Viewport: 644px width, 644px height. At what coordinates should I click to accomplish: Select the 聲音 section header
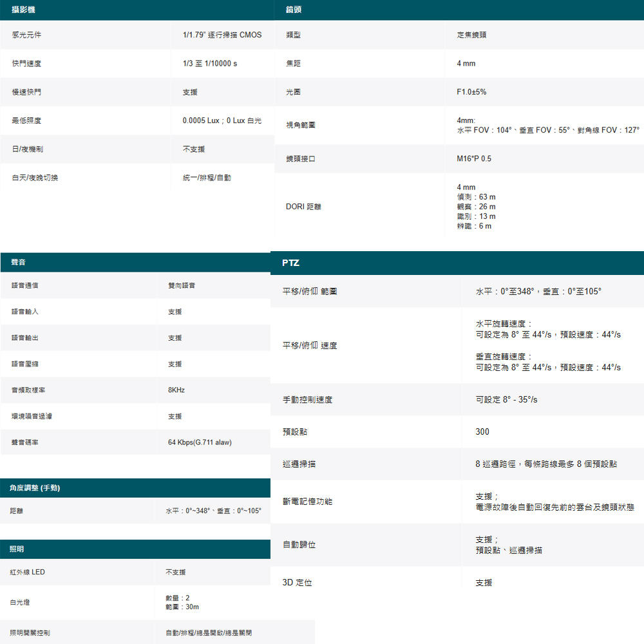pos(135,262)
